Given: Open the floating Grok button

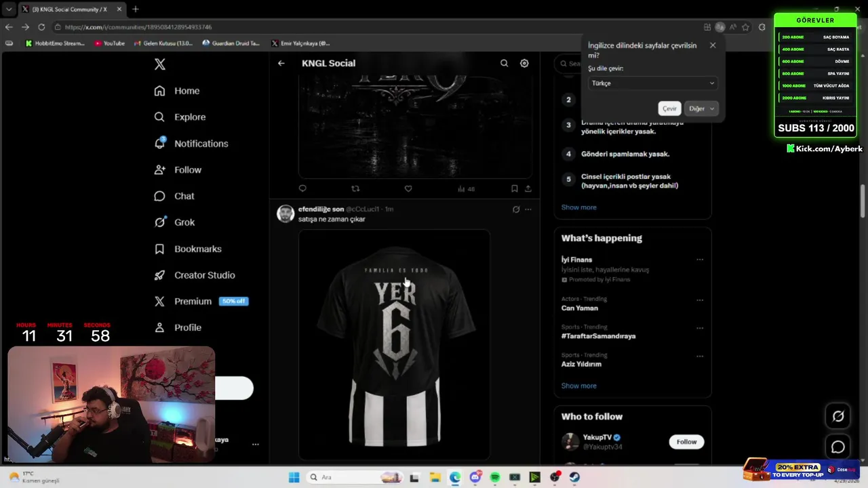Looking at the screenshot, I should (x=838, y=416).
